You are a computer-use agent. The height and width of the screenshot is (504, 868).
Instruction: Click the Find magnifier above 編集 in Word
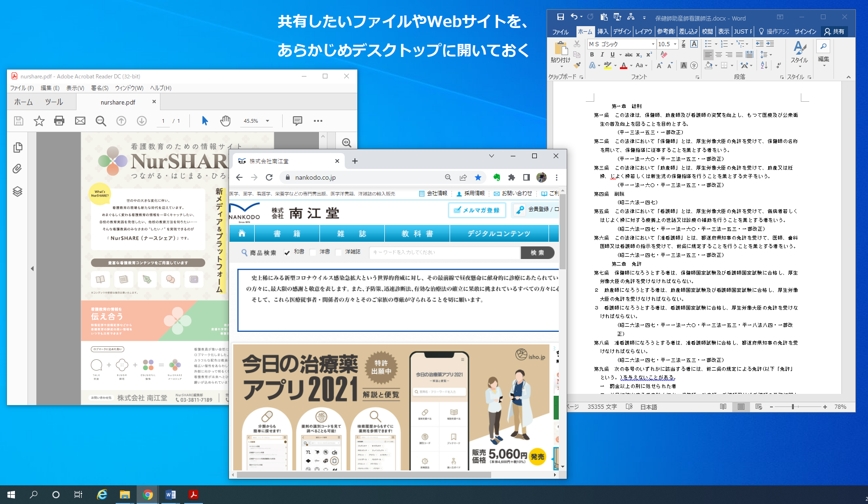click(823, 46)
